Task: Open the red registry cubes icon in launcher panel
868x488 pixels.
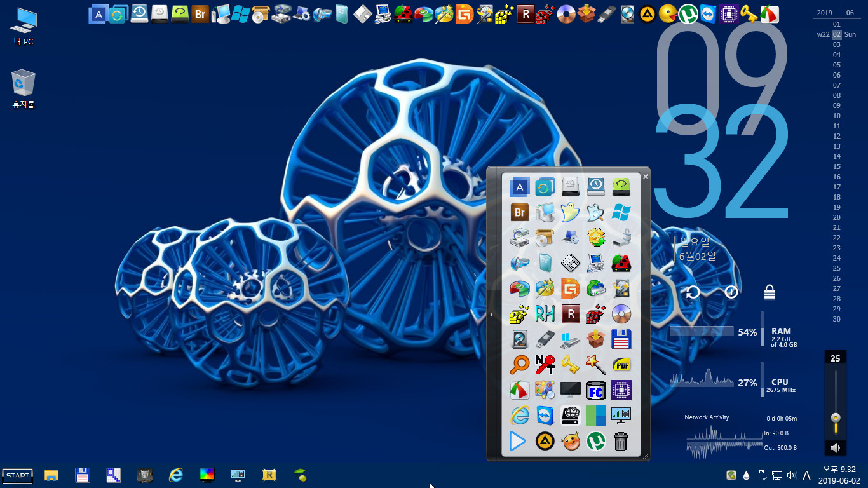Action: point(596,314)
